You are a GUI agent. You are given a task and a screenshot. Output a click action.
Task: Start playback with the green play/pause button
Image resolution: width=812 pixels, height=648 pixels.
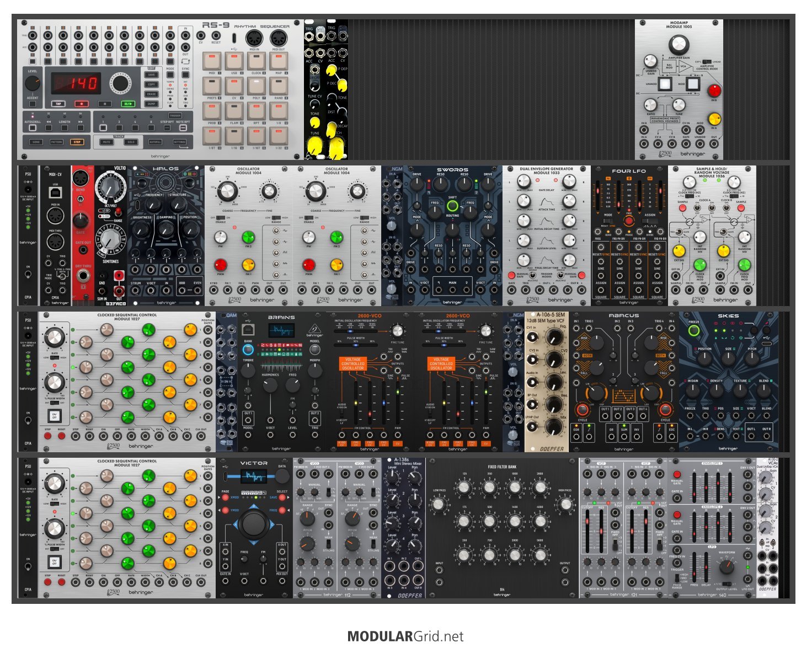128,104
